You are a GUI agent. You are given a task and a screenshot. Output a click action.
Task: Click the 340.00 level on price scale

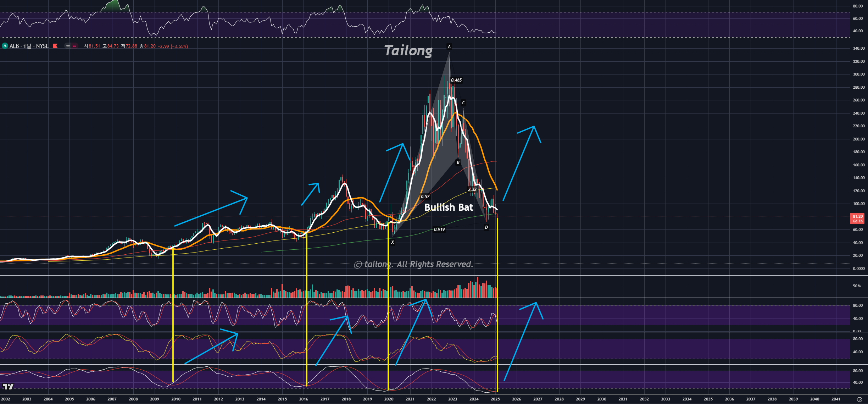click(858, 48)
